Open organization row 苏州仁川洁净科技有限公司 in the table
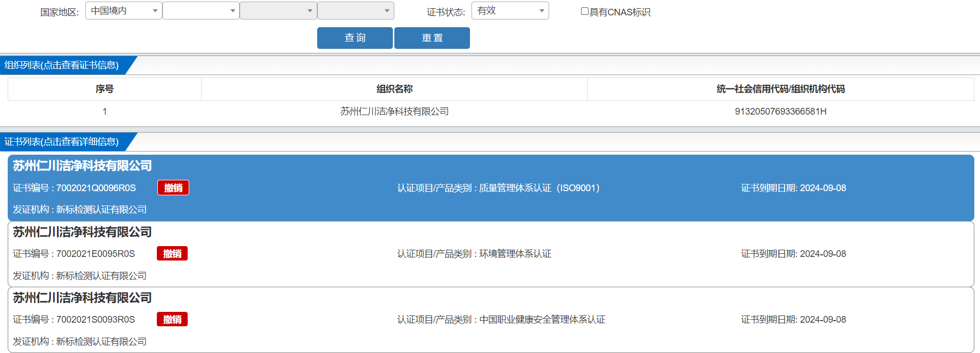This screenshot has height=353, width=980. click(x=394, y=112)
